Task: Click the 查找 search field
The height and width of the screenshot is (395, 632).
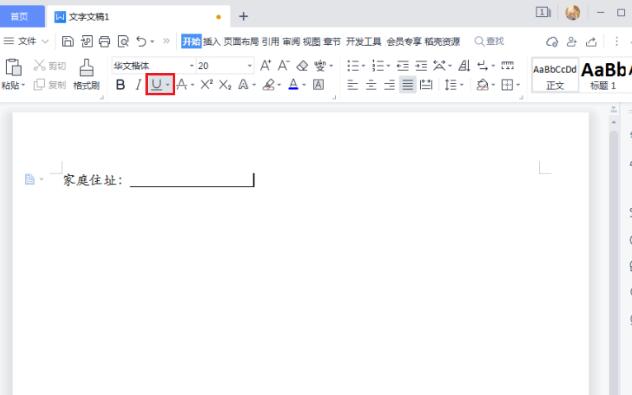Action: (x=489, y=41)
